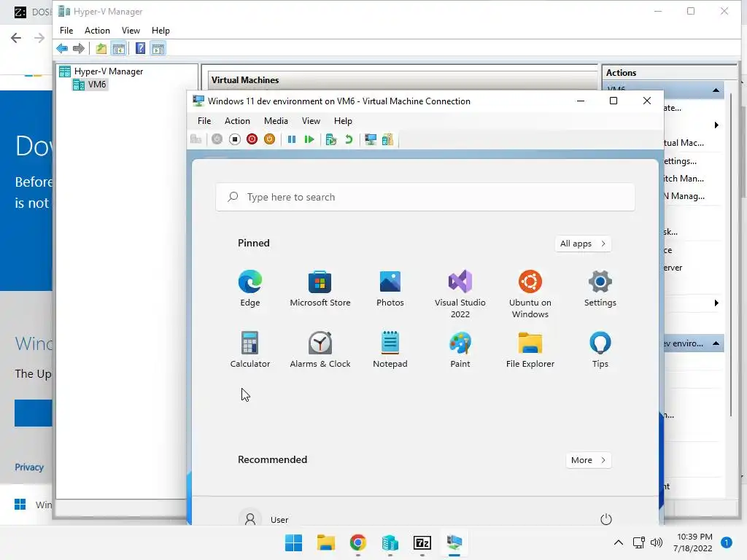The height and width of the screenshot is (560, 747).
Task: Open Help menu in VM Connection window
Action: click(x=343, y=121)
